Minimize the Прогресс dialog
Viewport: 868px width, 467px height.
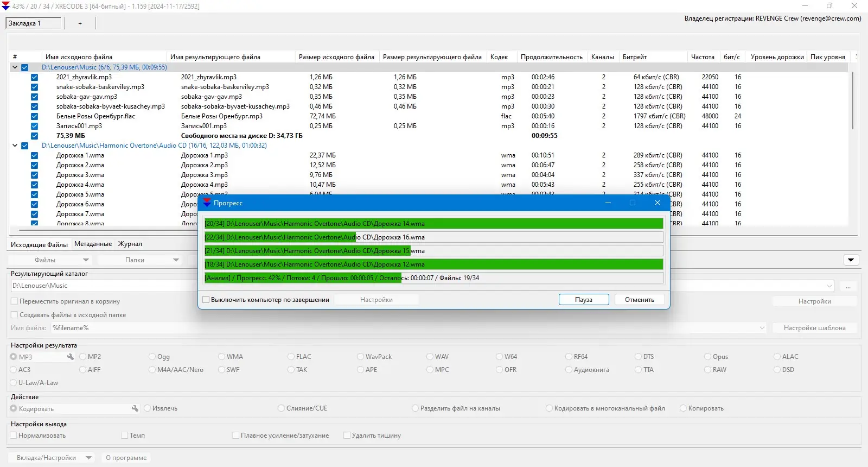click(x=608, y=203)
